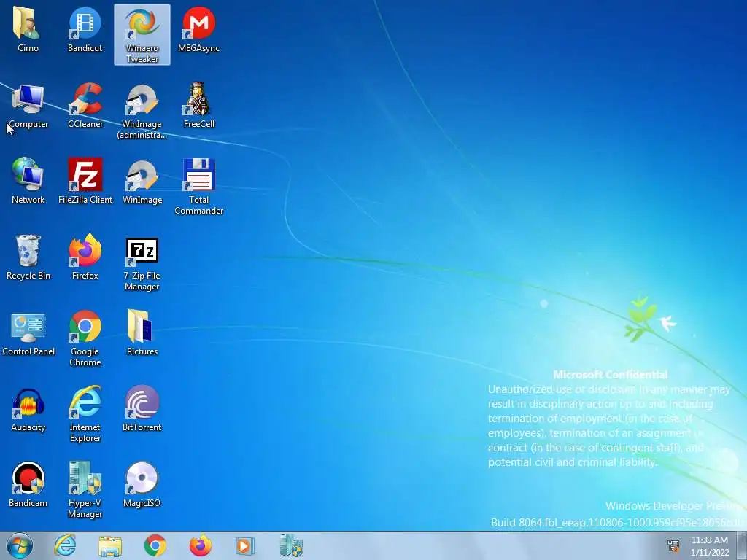Click the Show desktop button
Viewport: 747px width, 560px height.
[x=741, y=545]
